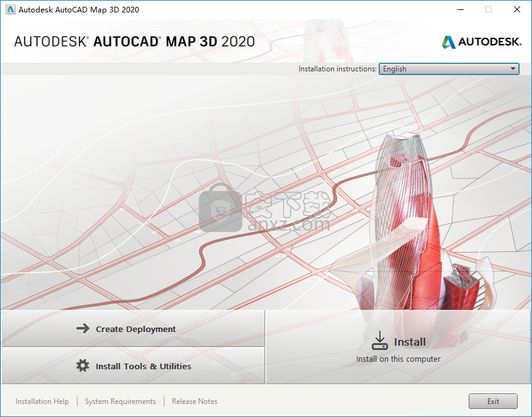Image resolution: width=532 pixels, height=417 pixels.
Task: Close the AutoCAD Map 3D installer window
Action: (x=517, y=9)
